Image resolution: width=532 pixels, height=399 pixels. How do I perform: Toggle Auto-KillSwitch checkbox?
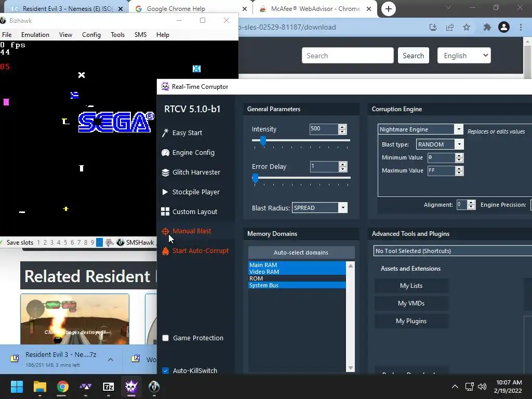pyautogui.click(x=165, y=370)
